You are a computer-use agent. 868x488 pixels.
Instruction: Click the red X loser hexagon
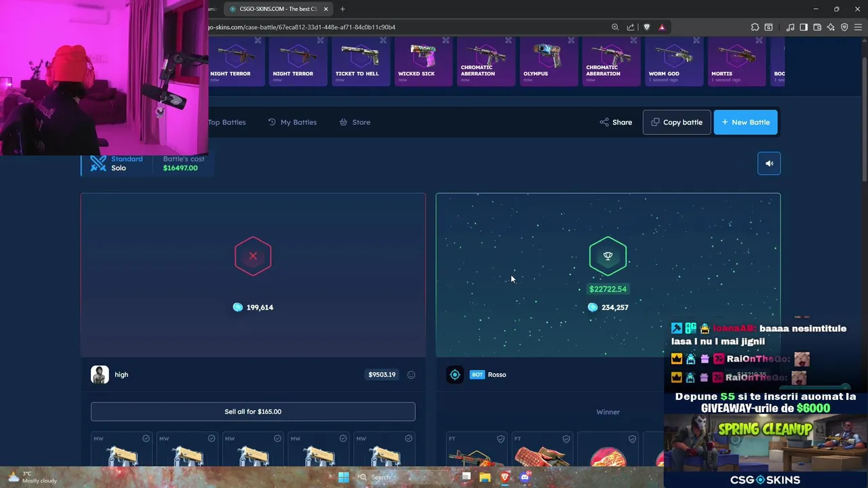point(253,256)
